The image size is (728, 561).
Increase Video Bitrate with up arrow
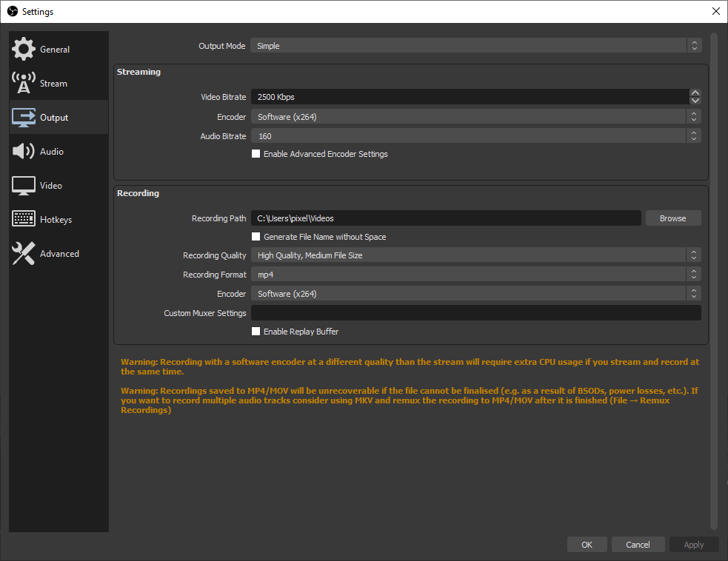click(x=695, y=93)
